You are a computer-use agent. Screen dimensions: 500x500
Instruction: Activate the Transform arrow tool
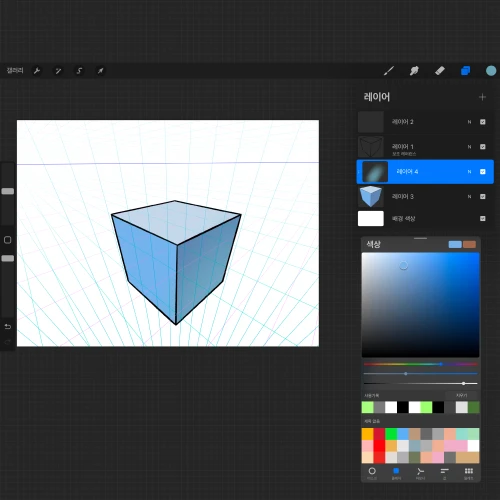coord(100,71)
